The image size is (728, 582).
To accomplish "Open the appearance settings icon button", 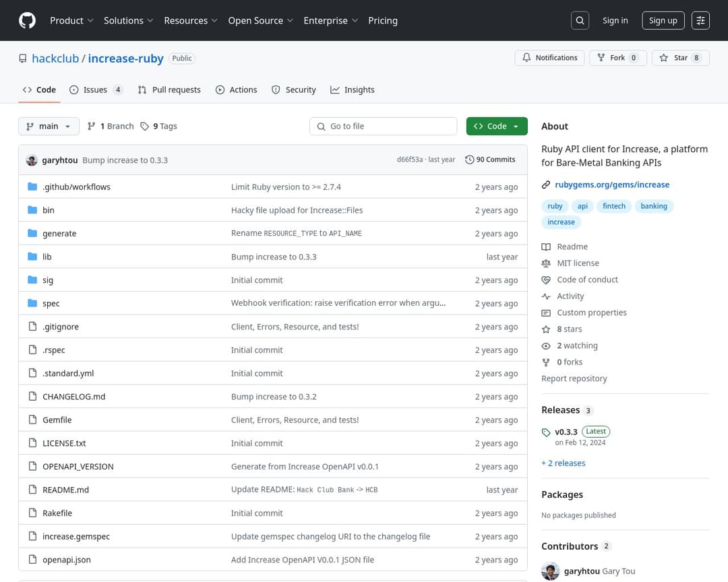I will click(x=700, y=20).
